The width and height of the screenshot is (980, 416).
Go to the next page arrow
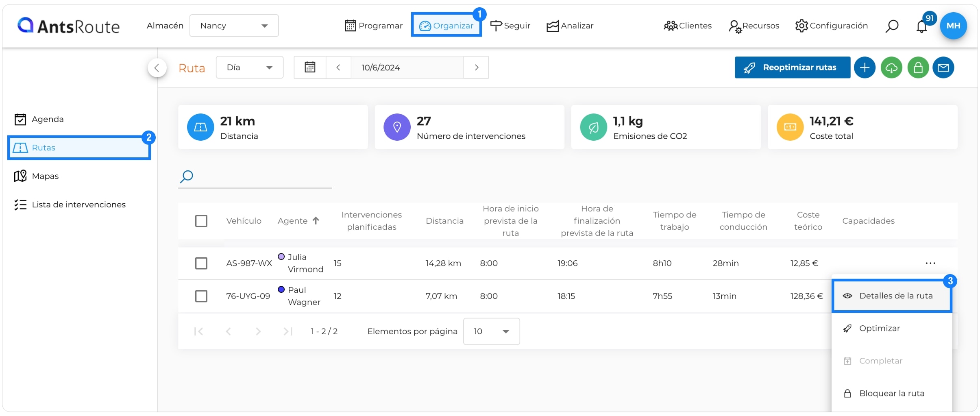click(x=258, y=331)
